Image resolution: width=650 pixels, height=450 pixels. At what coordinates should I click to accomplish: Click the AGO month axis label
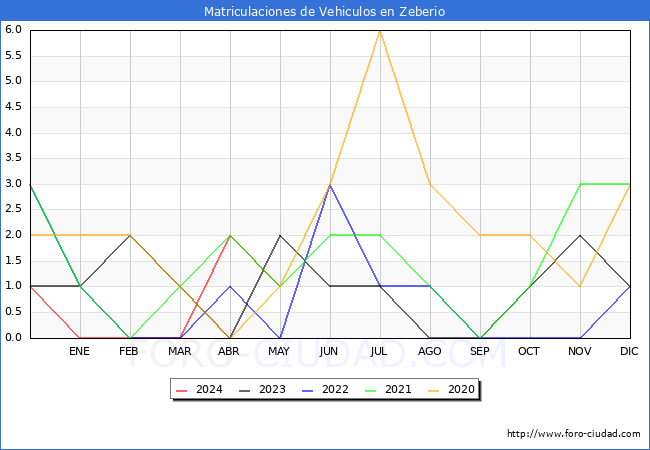tap(429, 351)
